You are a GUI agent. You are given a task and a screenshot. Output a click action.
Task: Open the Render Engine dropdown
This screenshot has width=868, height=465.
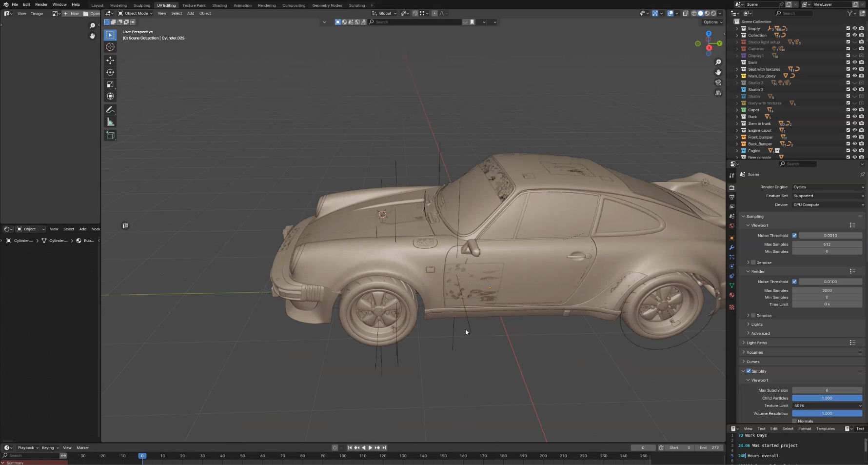[828, 187]
